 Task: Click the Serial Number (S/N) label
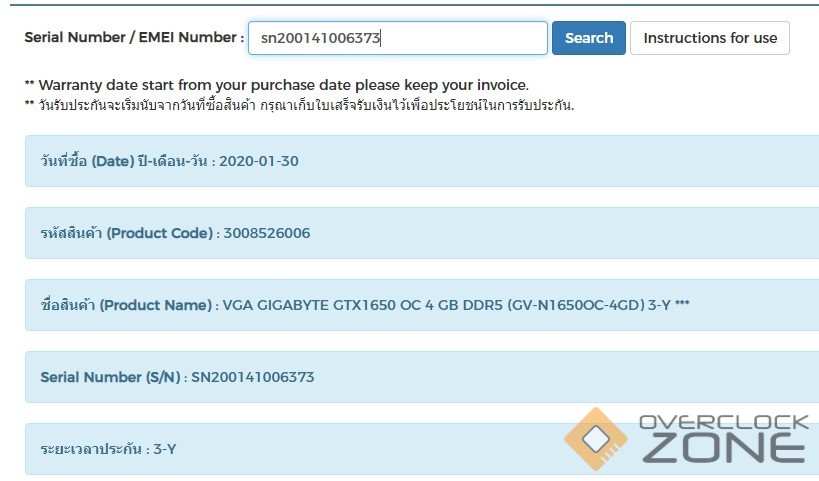[109, 377]
